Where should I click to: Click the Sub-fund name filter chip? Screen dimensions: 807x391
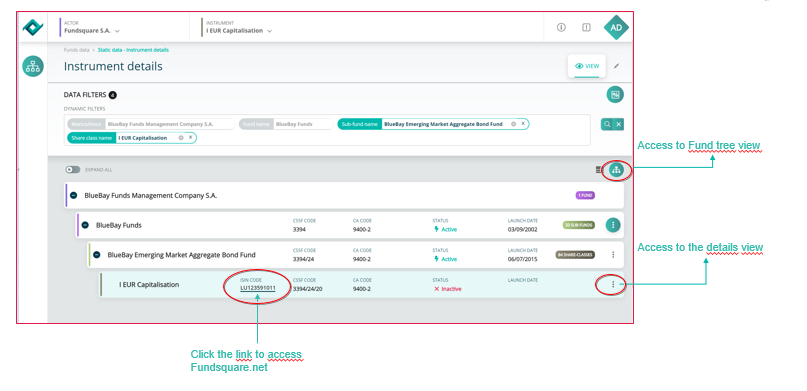coord(433,124)
